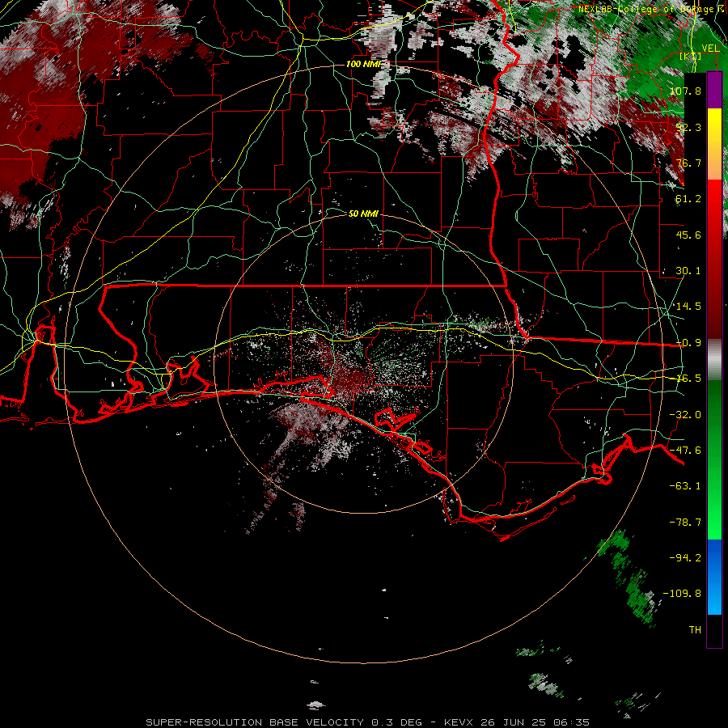The width and height of the screenshot is (728, 728).
Task: Click the blue segment of velocity color bar
Action: point(714,577)
